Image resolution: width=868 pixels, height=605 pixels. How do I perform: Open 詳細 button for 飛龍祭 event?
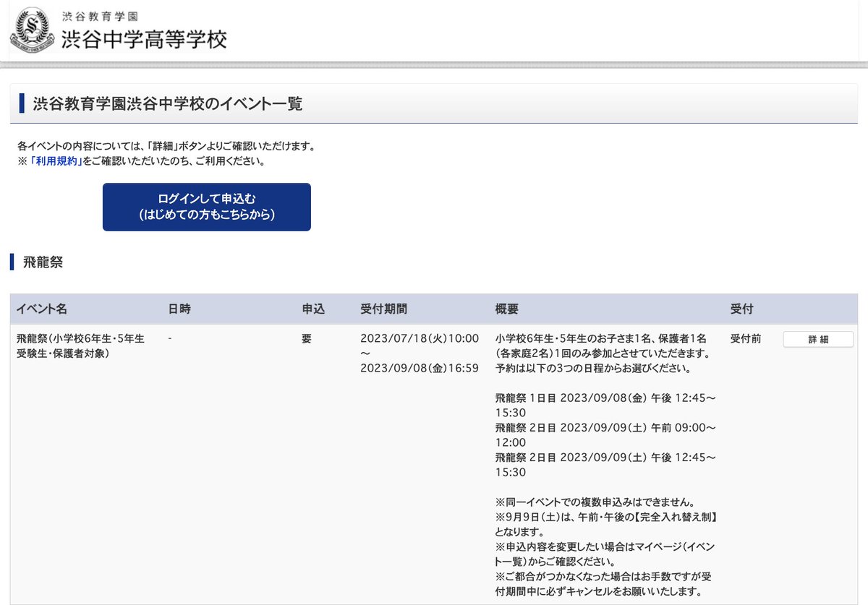tap(818, 340)
